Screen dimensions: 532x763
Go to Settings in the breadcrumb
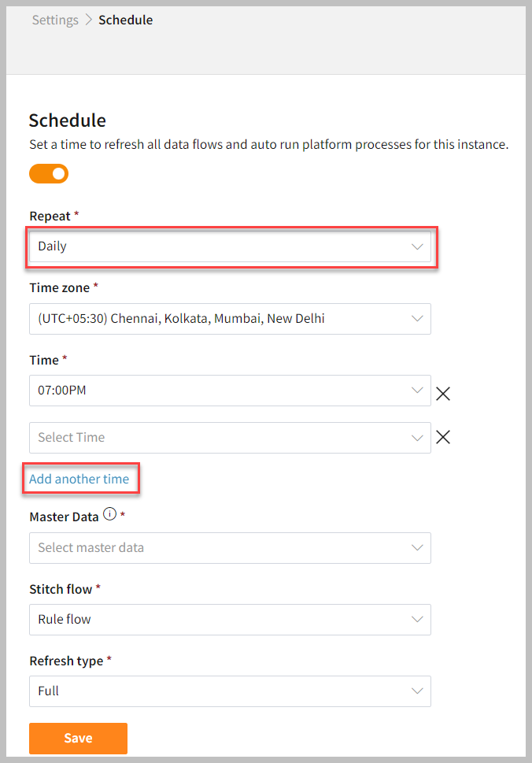[55, 20]
